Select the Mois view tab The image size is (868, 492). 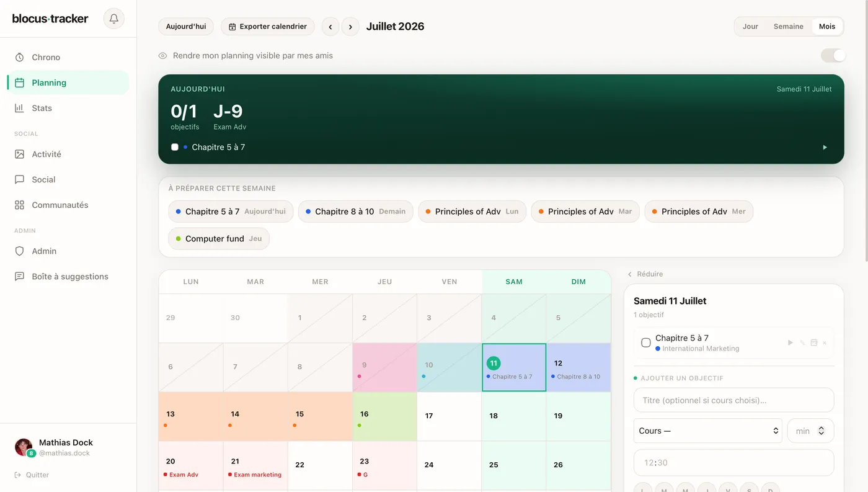point(827,27)
